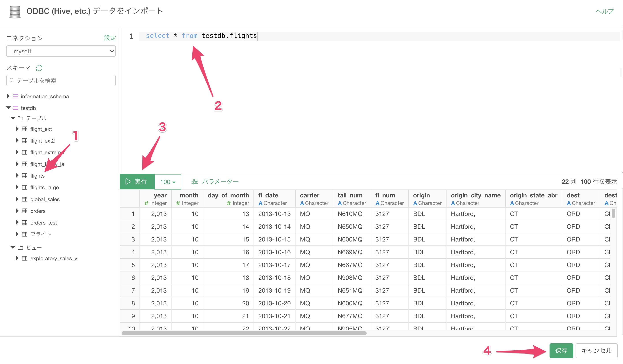The image size is (623, 364).
Task: Click the flight_extreme table icon
Action: tap(25, 152)
